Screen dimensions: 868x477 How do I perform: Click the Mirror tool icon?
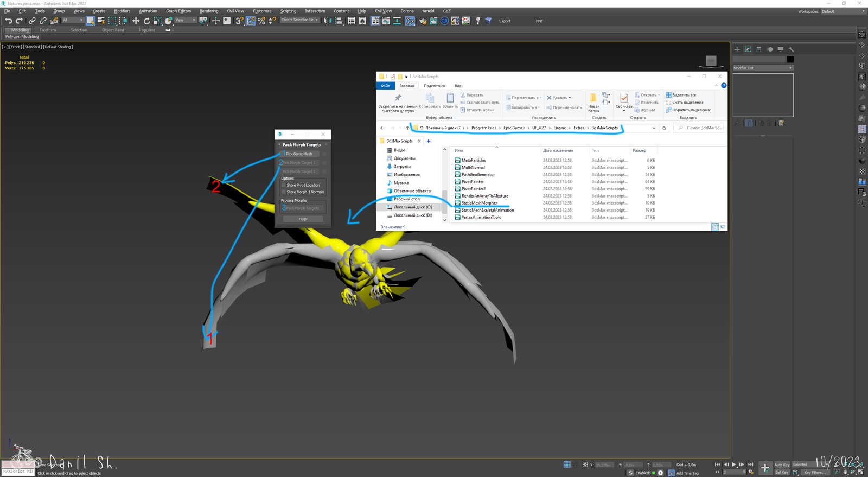pyautogui.click(x=328, y=21)
